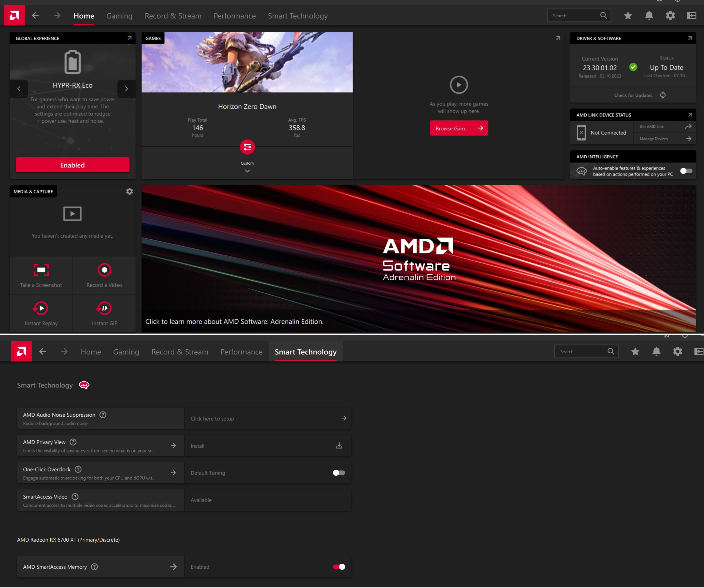Show the next Global Experience profile with the right chevron
704x588 pixels.
(126, 89)
